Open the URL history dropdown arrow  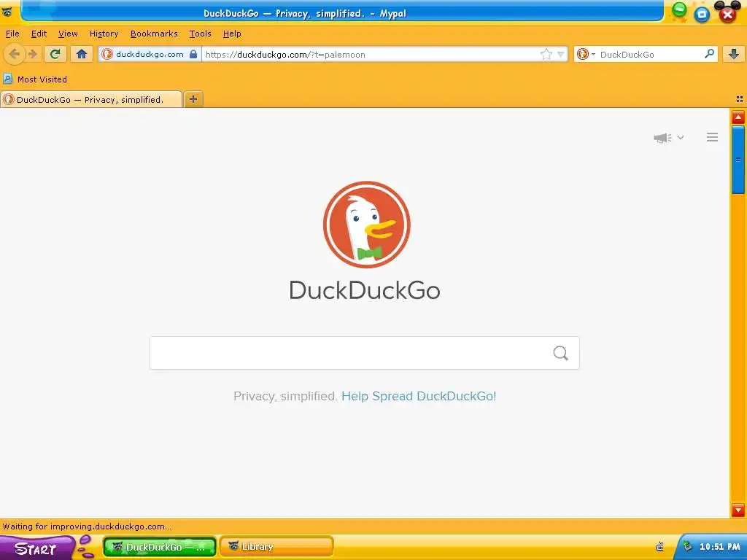pyautogui.click(x=561, y=54)
